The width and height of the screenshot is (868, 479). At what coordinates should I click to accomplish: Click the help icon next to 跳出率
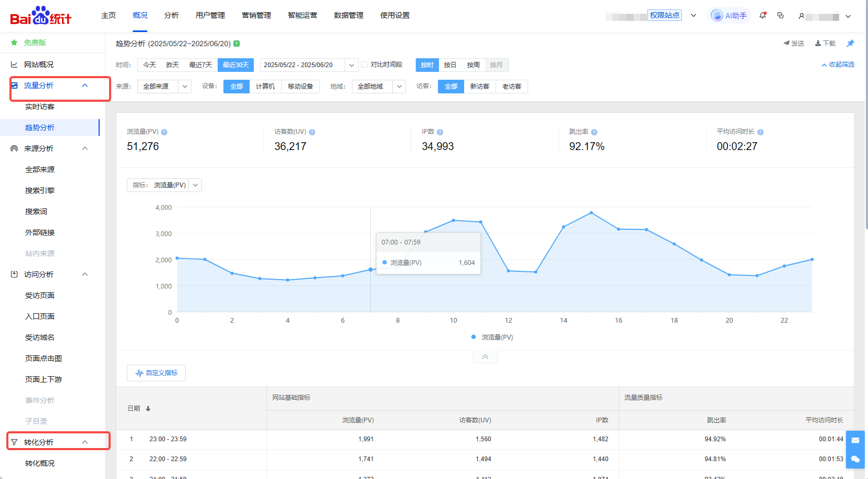(x=594, y=132)
